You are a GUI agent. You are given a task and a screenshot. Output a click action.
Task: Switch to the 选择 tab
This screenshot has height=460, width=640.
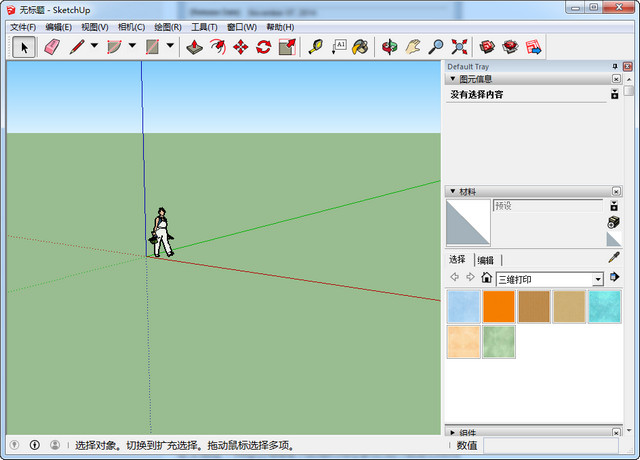pyautogui.click(x=457, y=260)
